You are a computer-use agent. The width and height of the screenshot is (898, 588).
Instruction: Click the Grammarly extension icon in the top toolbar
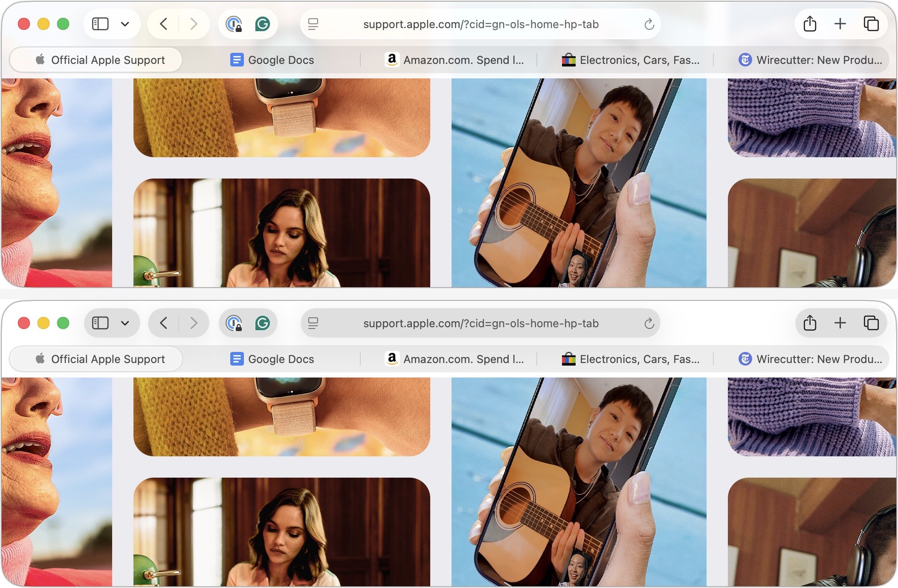click(262, 24)
